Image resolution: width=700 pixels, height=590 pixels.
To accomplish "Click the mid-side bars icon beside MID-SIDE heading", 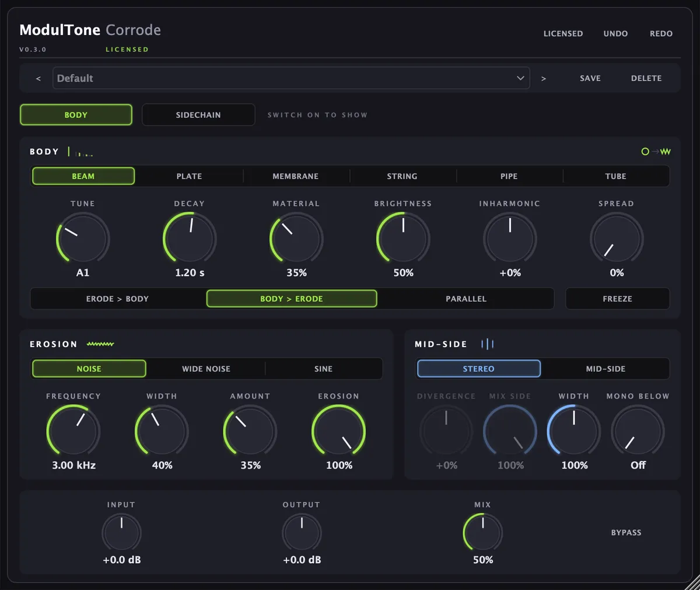I will (x=488, y=344).
